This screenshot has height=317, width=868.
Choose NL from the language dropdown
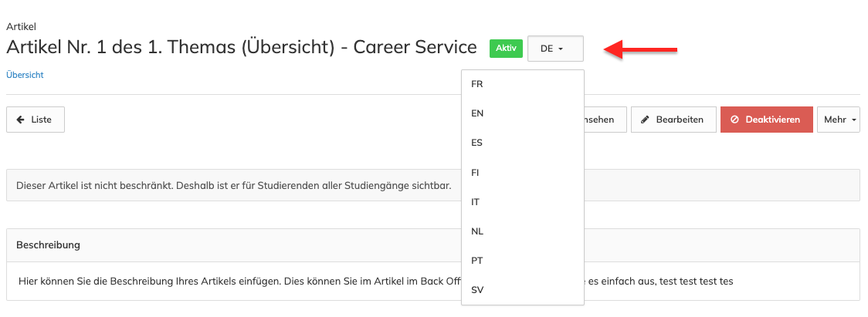pyautogui.click(x=477, y=231)
